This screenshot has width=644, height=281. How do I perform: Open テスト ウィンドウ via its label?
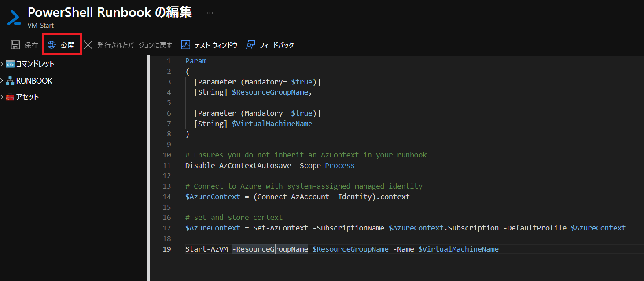pos(216,45)
